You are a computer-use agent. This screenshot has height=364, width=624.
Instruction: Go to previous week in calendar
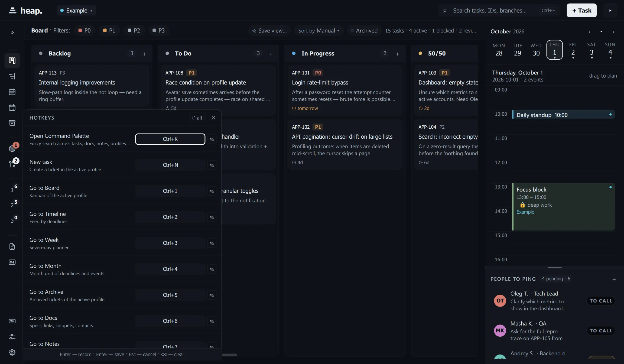coord(589,32)
